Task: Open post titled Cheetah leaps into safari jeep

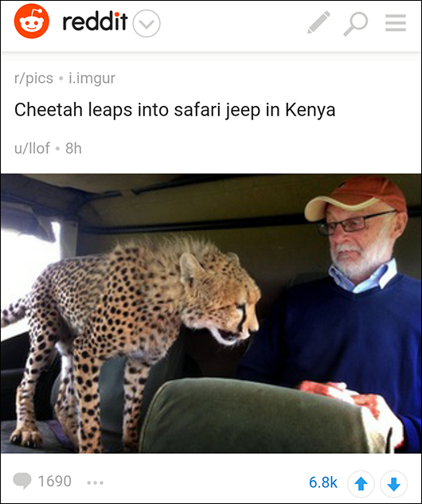Action: tap(175, 110)
